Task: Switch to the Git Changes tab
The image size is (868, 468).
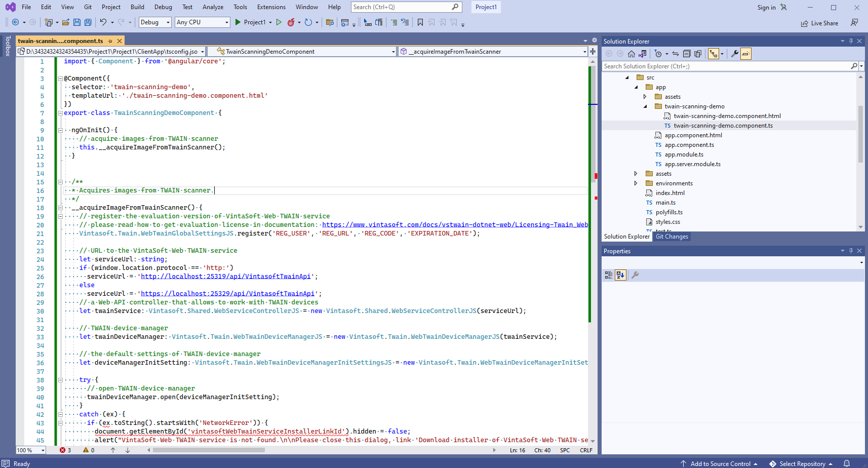Action: (x=672, y=237)
